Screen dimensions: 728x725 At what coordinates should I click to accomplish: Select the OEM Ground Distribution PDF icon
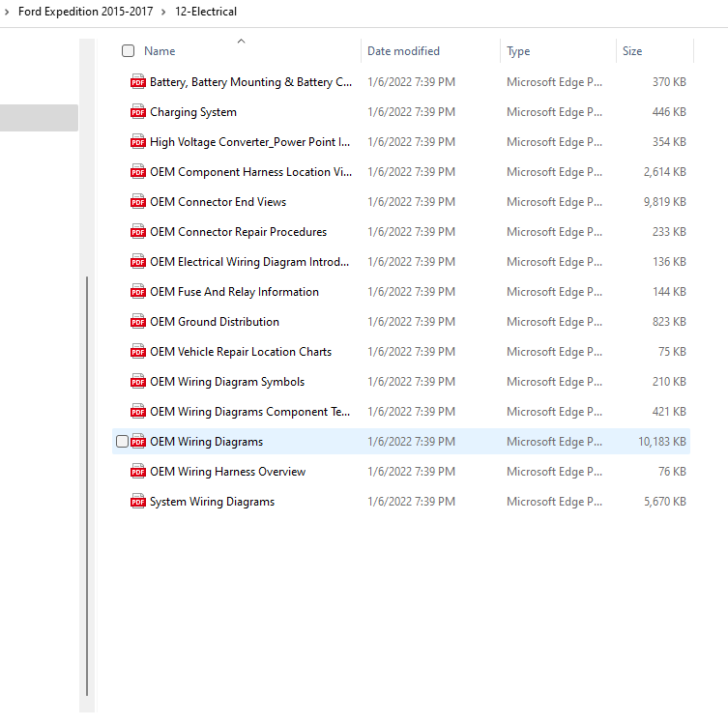point(137,322)
